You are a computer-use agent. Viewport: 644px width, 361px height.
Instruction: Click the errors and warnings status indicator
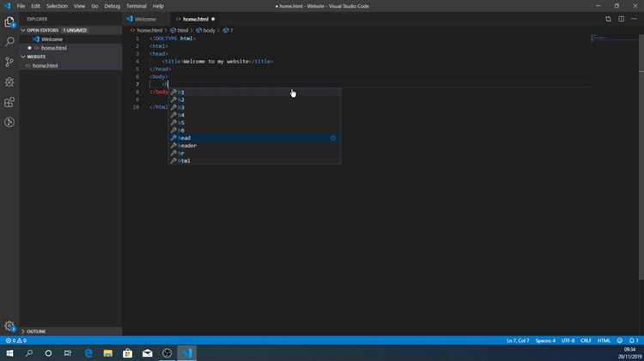coord(16,340)
